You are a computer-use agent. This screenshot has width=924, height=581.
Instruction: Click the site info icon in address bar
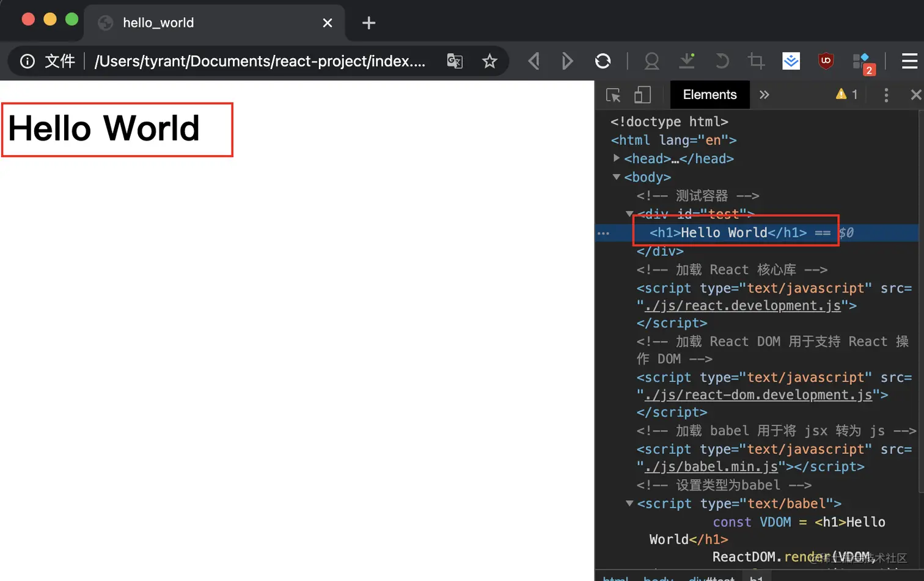(x=28, y=61)
